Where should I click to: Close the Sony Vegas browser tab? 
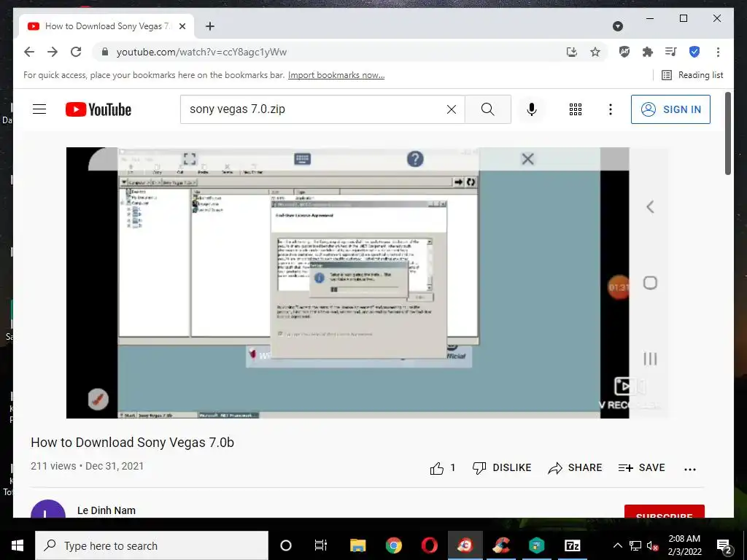pyautogui.click(x=182, y=26)
